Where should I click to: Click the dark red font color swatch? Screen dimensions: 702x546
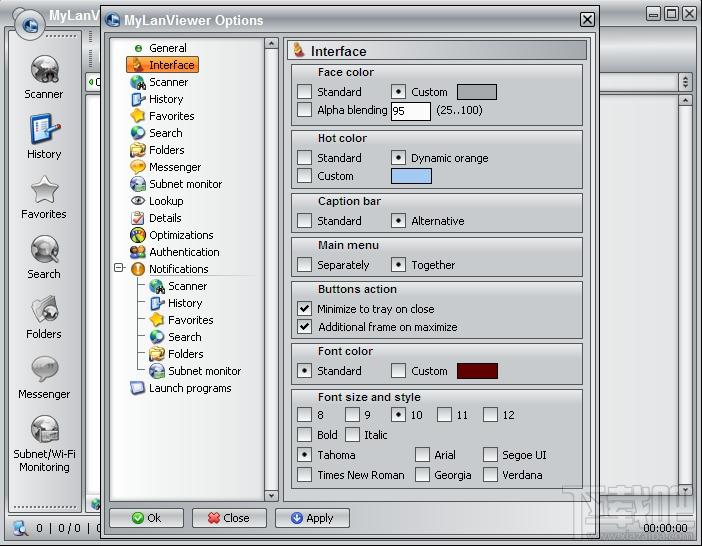477,371
